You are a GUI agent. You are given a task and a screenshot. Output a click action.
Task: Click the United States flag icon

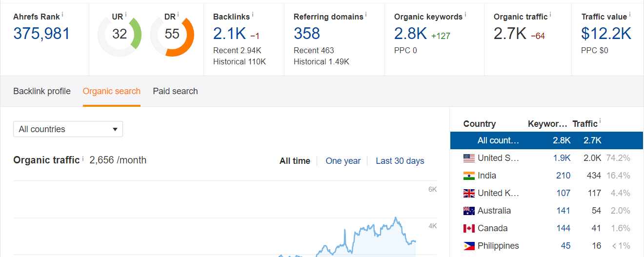[469, 158]
